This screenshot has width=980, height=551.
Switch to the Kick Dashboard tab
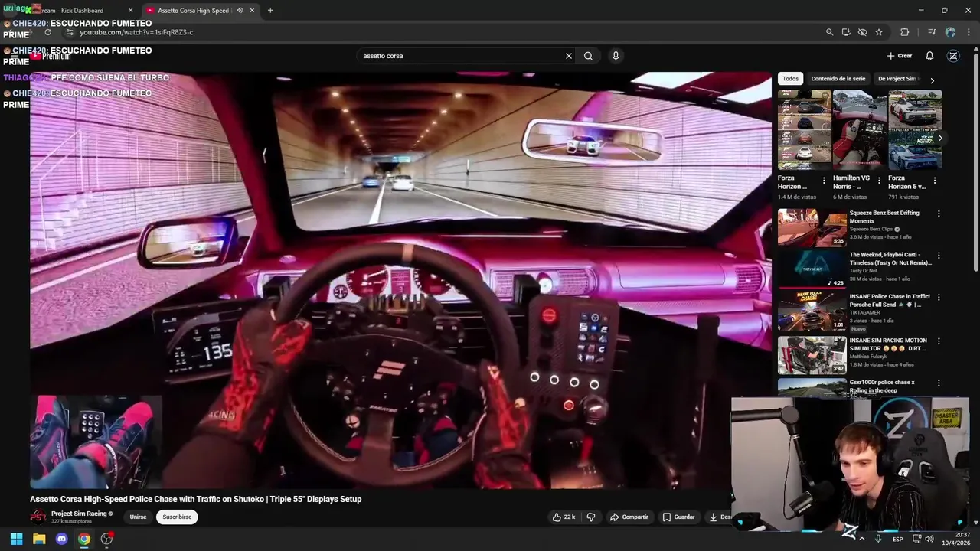[x=73, y=11]
